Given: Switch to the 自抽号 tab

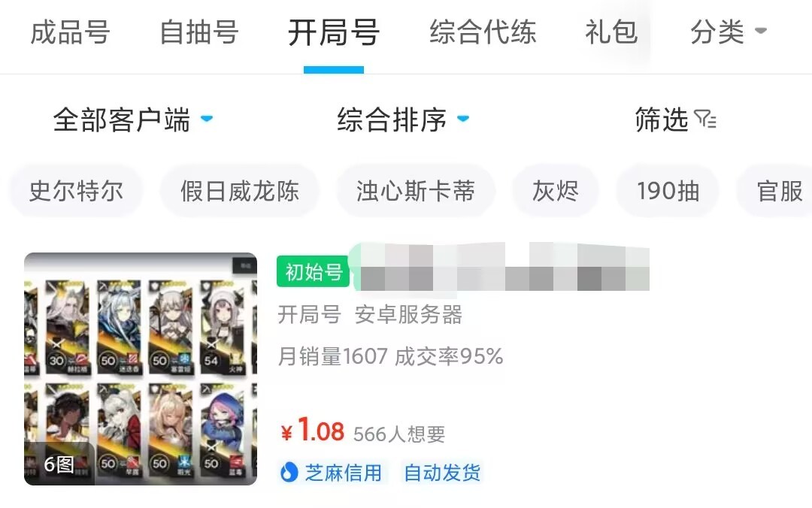Looking at the screenshot, I should point(198,32).
